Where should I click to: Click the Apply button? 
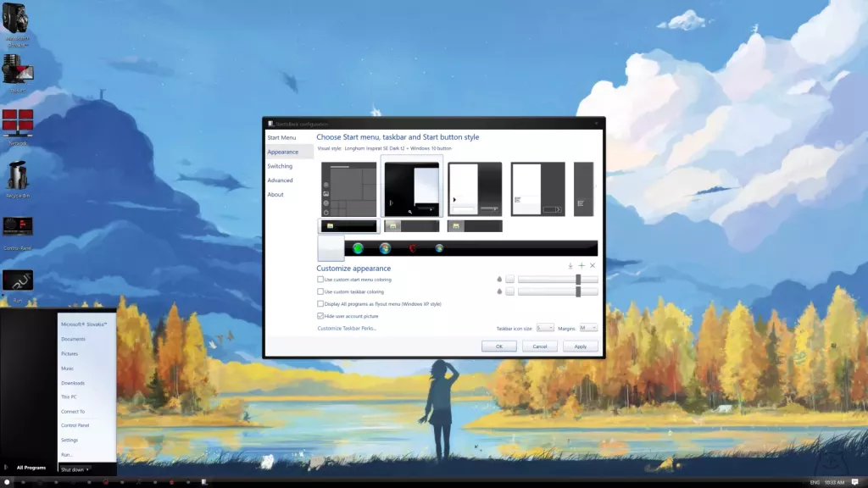pos(580,346)
